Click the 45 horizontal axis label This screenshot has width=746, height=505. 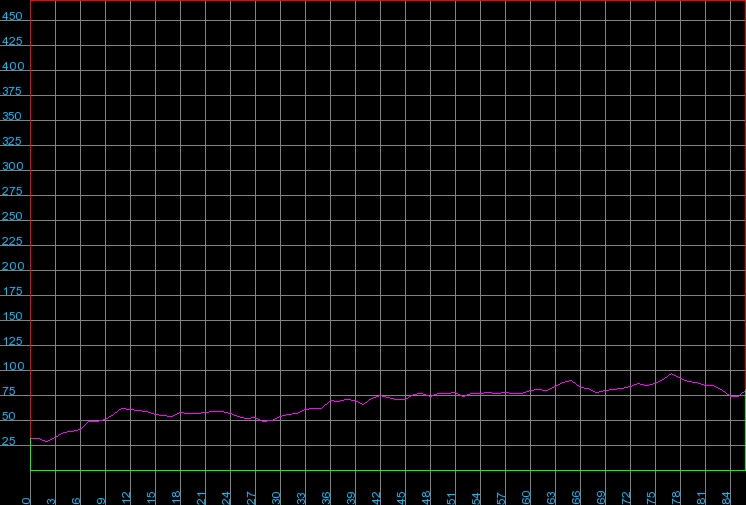(401, 498)
